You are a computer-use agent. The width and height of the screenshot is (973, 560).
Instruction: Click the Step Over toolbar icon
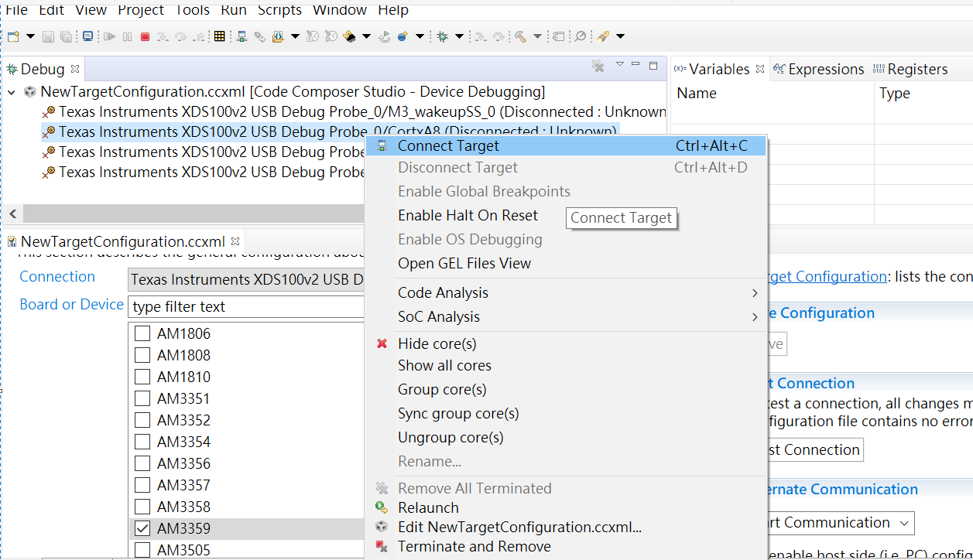[x=180, y=36]
